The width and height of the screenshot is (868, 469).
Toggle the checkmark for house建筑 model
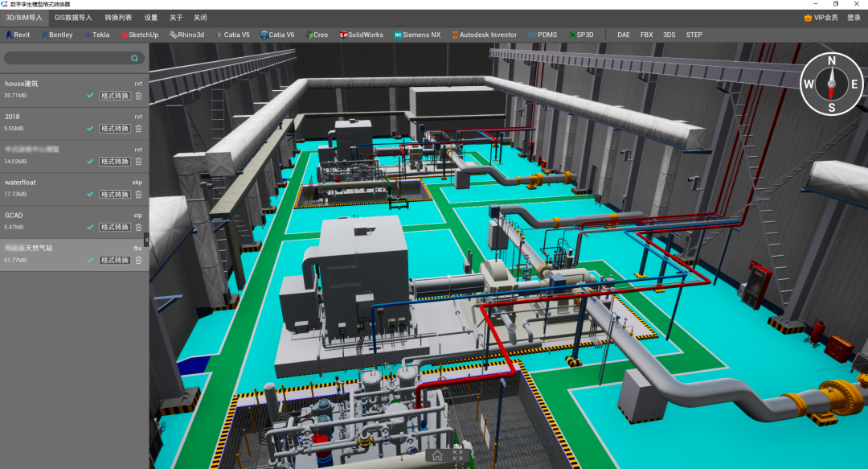[90, 96]
